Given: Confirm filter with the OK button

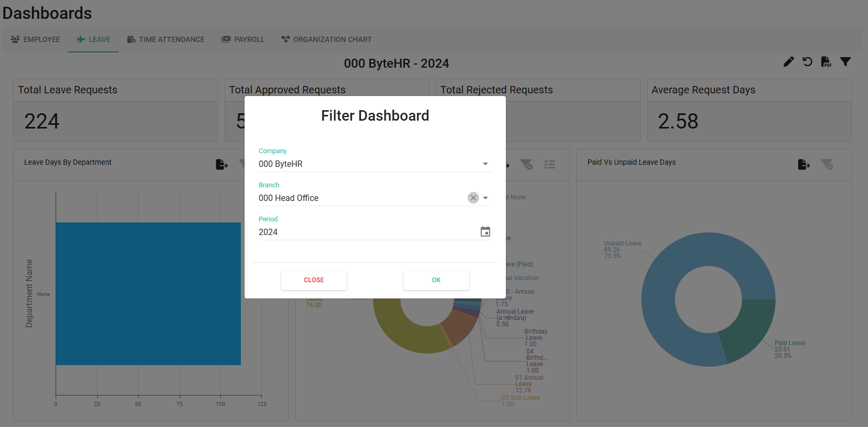Looking at the screenshot, I should click(436, 280).
